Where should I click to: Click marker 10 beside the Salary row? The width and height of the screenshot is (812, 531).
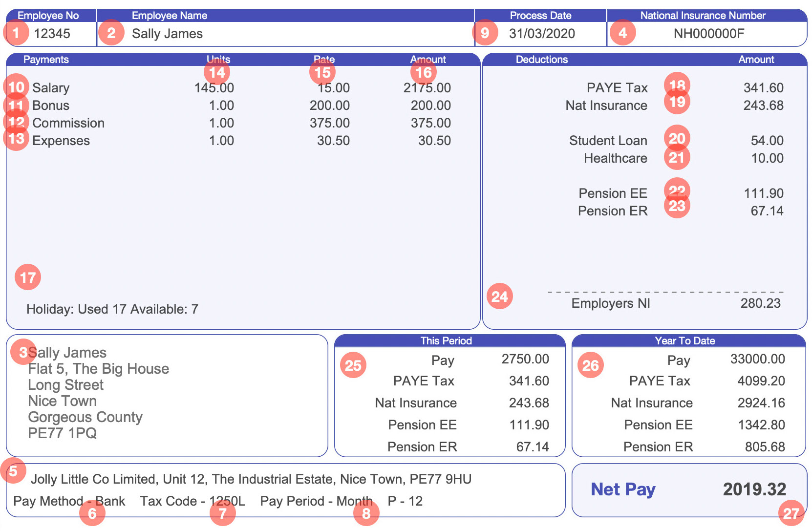click(16, 87)
